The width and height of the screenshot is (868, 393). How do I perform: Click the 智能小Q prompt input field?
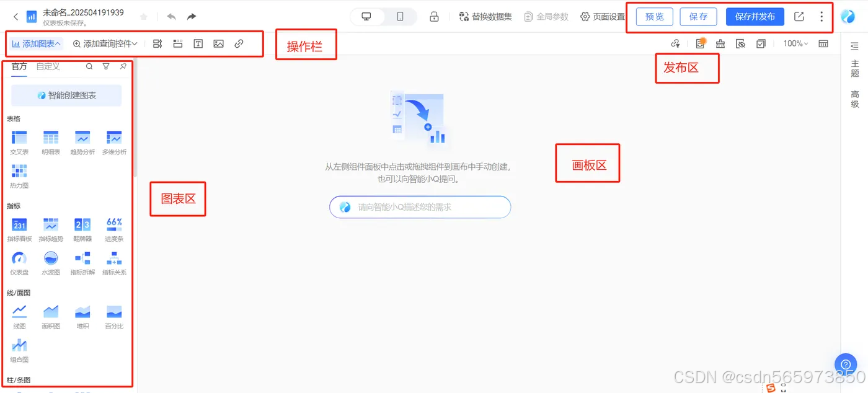point(419,207)
